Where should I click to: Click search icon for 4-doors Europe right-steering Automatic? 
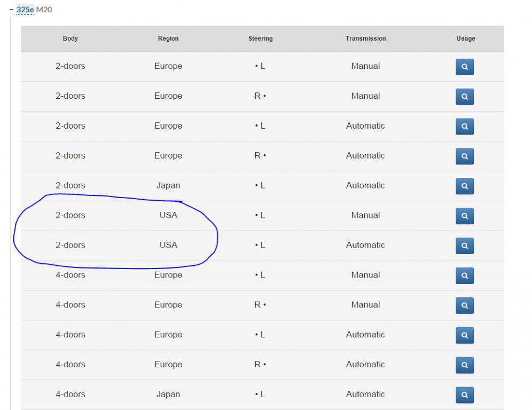coord(464,365)
